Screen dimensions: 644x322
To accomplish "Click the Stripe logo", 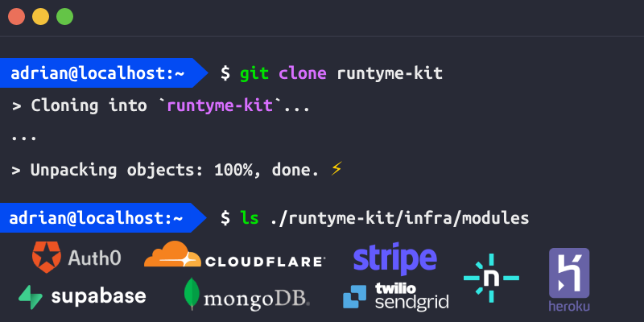I will coord(395,258).
